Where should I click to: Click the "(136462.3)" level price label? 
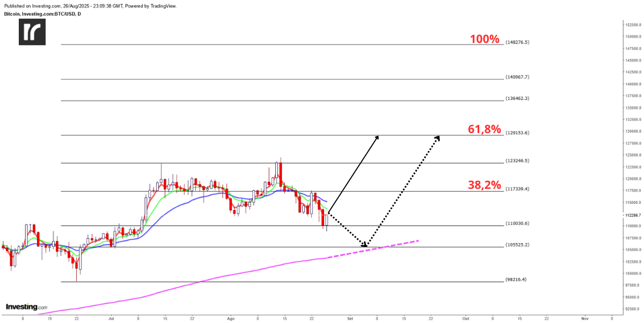click(x=517, y=99)
